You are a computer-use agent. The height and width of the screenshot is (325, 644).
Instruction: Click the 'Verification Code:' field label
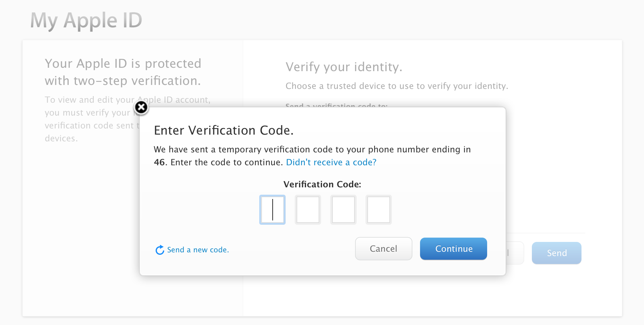(x=322, y=184)
